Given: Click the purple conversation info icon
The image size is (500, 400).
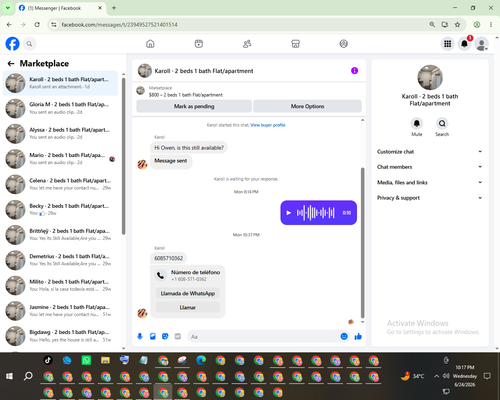Looking at the screenshot, I should [x=354, y=71].
